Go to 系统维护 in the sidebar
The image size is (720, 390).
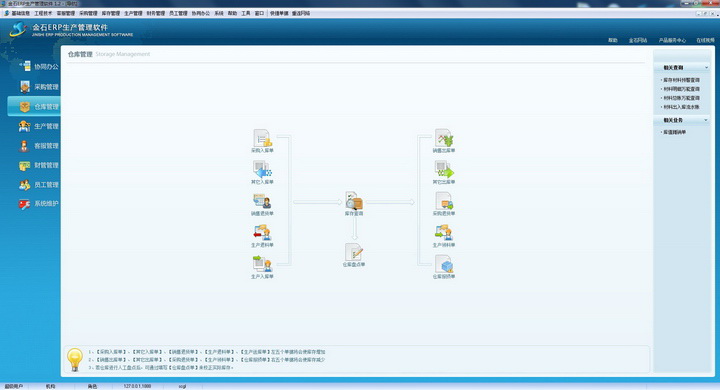click(x=39, y=203)
